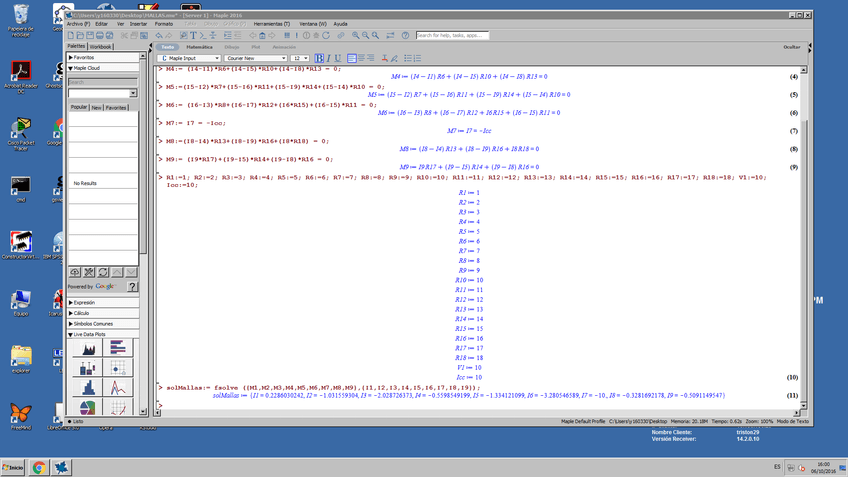Refresh the Maple Cloud list
This screenshot has width=848, height=477.
point(103,272)
